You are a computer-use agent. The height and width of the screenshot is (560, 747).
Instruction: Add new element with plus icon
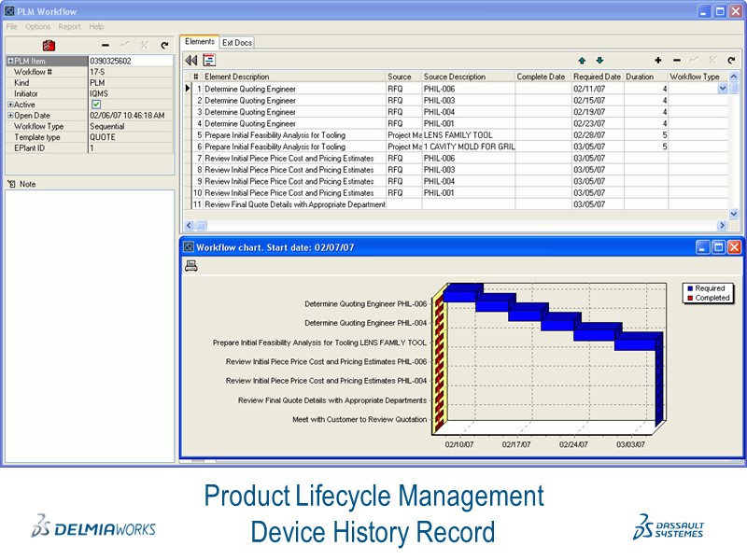tap(658, 60)
